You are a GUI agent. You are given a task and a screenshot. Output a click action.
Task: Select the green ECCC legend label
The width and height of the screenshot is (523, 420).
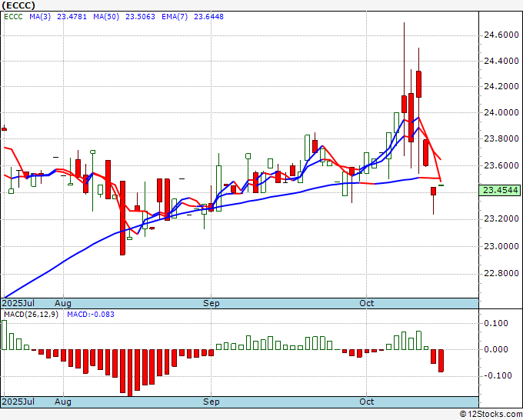(x=13, y=17)
